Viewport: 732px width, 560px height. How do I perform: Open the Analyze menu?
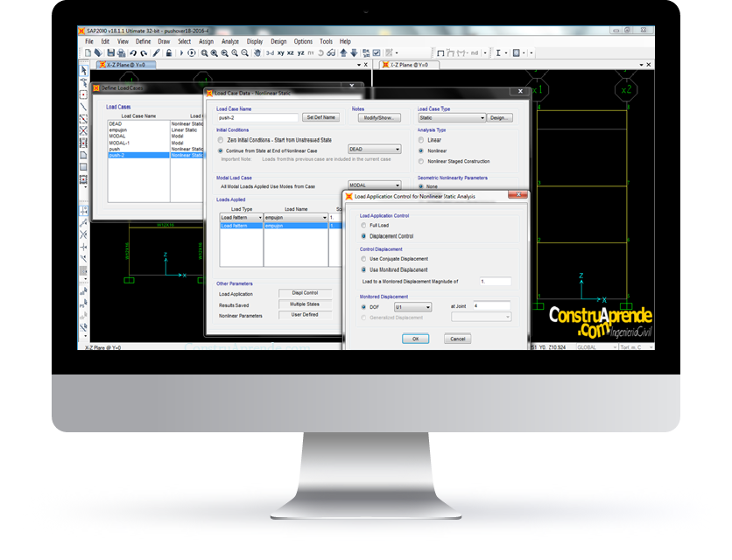coord(230,41)
